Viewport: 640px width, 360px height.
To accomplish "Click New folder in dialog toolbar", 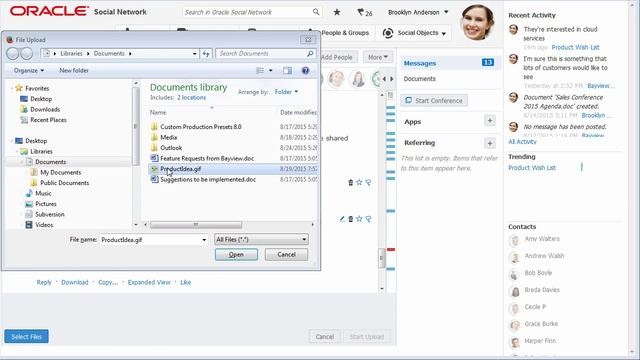I will click(x=74, y=71).
